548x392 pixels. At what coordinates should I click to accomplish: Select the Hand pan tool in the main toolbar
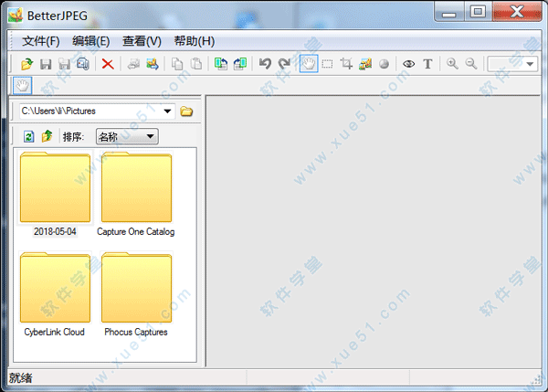[309, 64]
